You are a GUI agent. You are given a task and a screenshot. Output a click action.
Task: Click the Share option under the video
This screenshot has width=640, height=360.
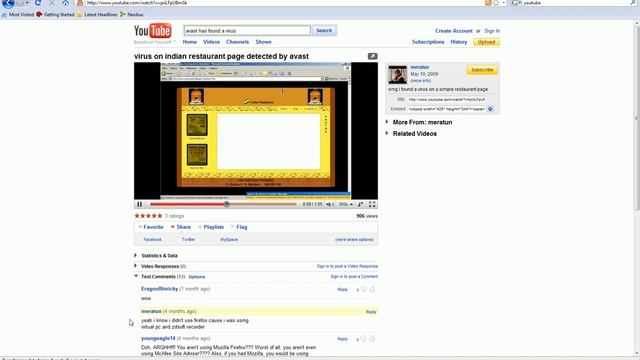[181, 227]
